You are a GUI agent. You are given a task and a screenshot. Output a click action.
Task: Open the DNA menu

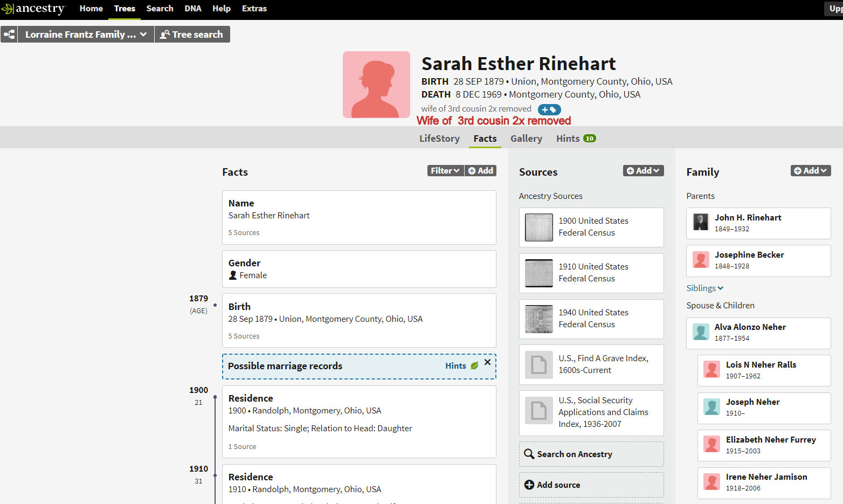pyautogui.click(x=192, y=9)
